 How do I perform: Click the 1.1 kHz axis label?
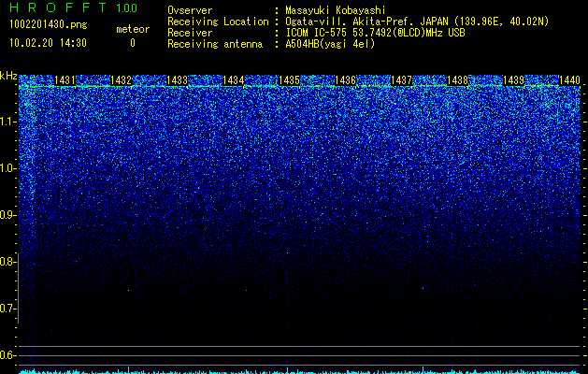pos(7,122)
